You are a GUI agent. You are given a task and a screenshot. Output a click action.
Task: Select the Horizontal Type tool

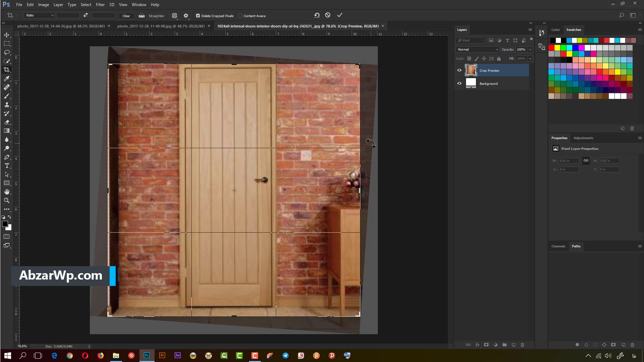tap(7, 166)
